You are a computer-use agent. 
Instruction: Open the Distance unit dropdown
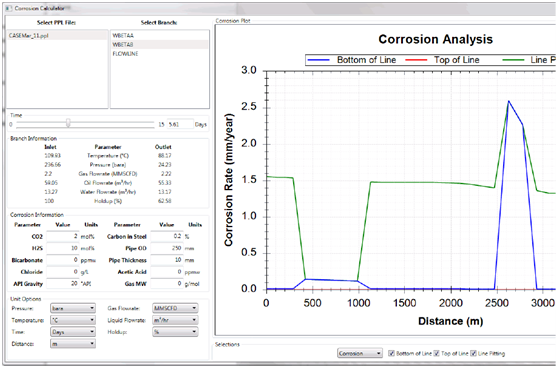(x=73, y=343)
